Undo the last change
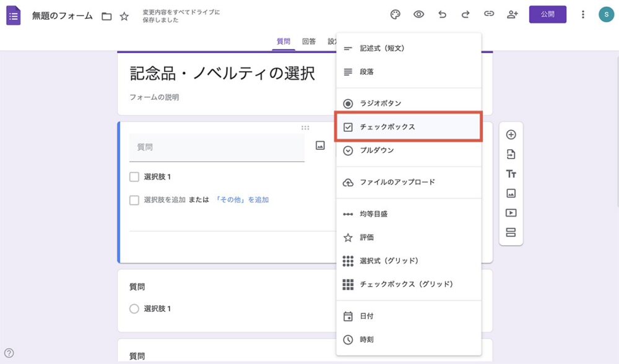Screen dimensions: 619x364 442,14
